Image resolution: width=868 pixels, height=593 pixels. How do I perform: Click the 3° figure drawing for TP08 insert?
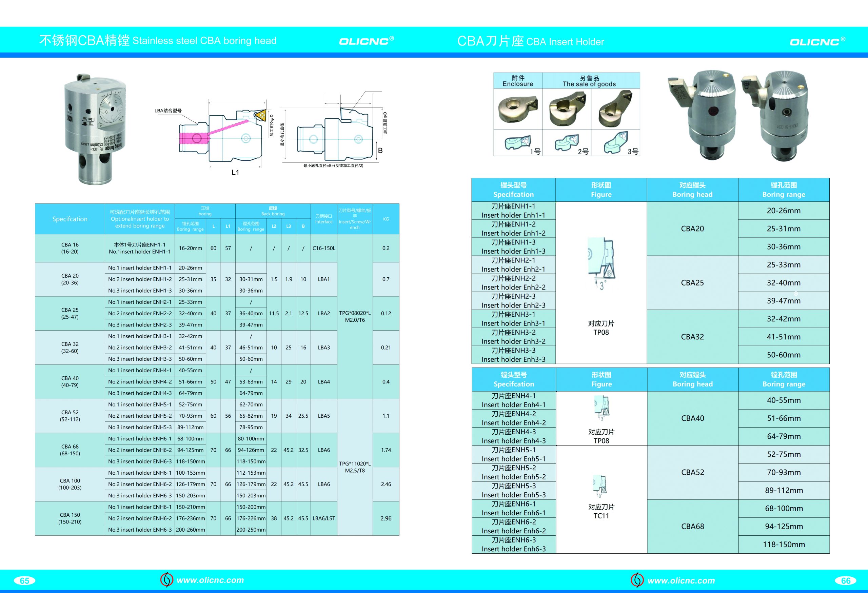pos(601,263)
